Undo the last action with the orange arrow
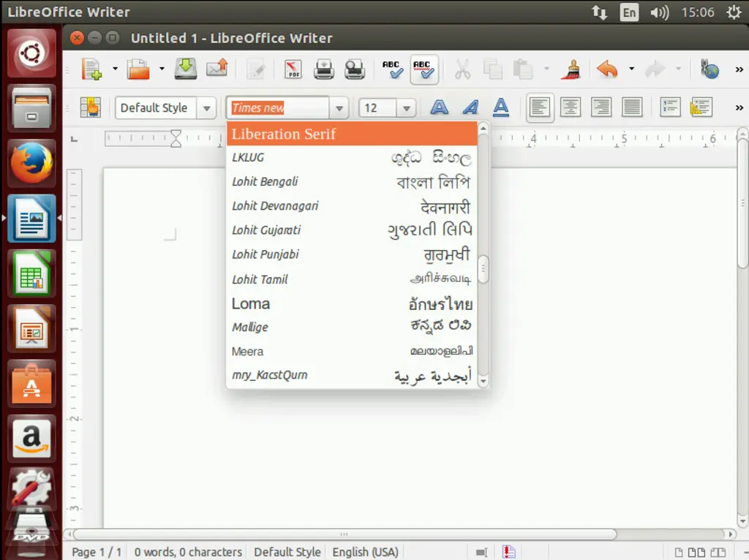This screenshot has width=749, height=560. click(607, 69)
